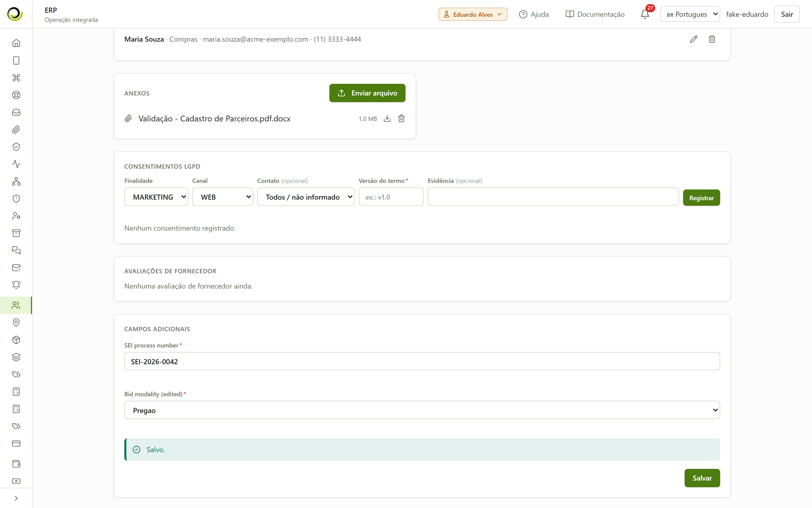
Task: Open the Finalidade dropdown showing MARKETING
Action: point(156,197)
